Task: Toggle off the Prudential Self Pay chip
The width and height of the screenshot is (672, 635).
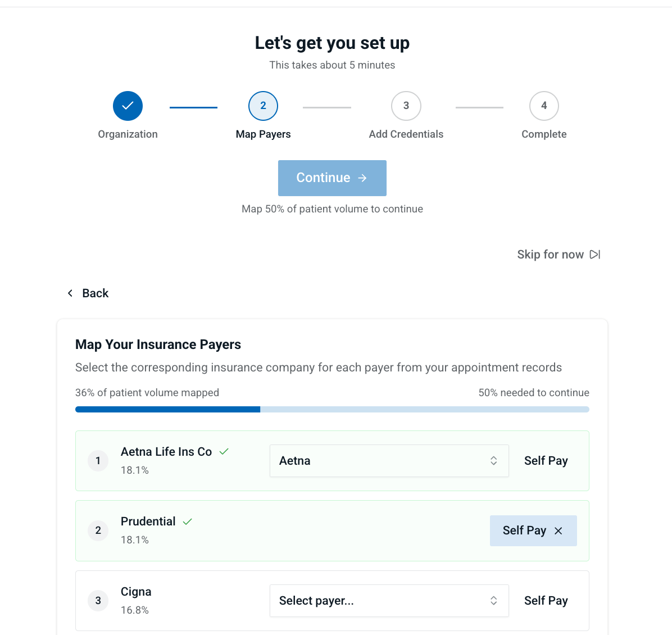Action: point(524,530)
